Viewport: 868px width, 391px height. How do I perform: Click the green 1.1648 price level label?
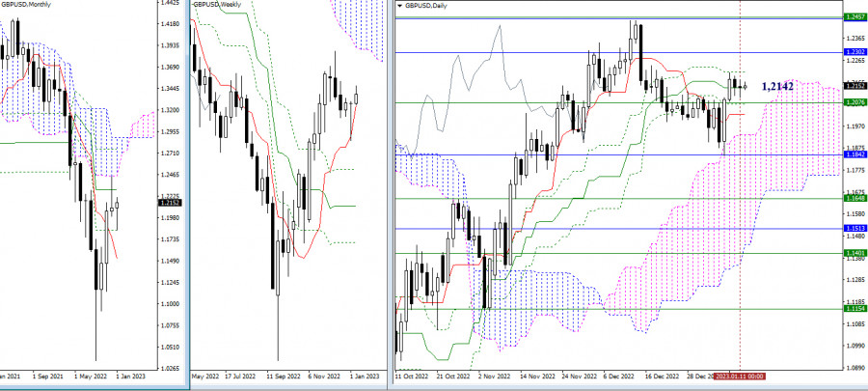(854, 198)
